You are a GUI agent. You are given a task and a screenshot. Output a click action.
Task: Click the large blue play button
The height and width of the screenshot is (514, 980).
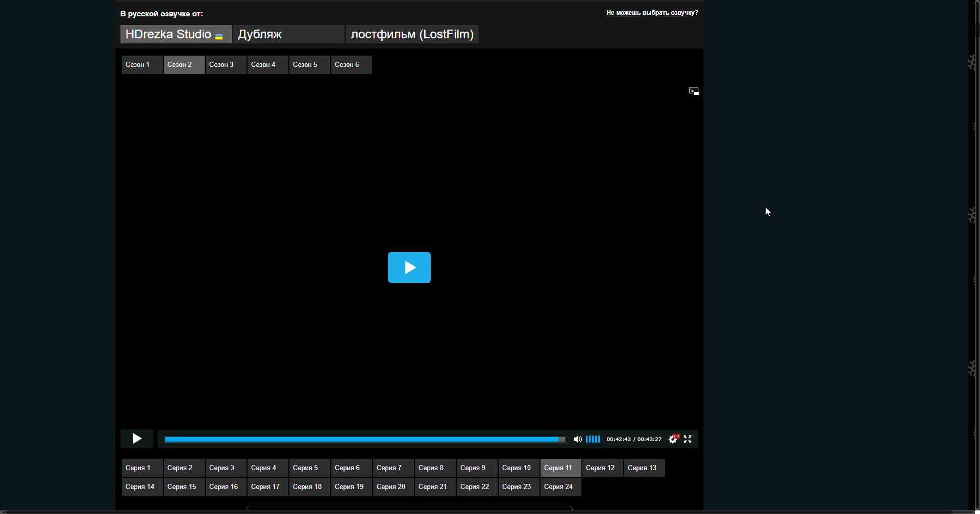pyautogui.click(x=409, y=267)
